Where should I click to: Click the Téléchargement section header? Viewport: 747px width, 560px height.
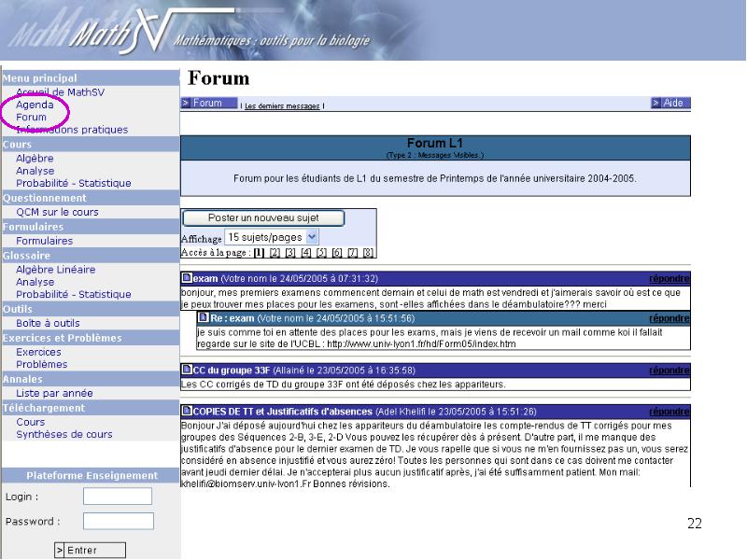[44, 408]
